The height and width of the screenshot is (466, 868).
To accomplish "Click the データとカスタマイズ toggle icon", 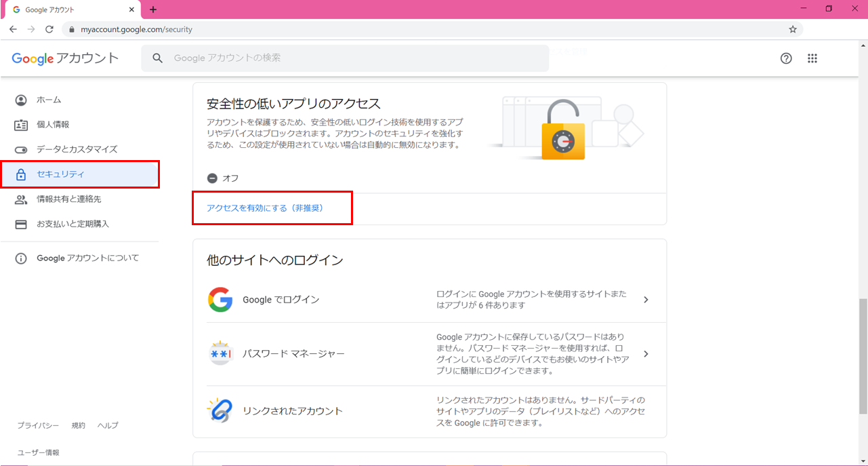I will tap(21, 150).
